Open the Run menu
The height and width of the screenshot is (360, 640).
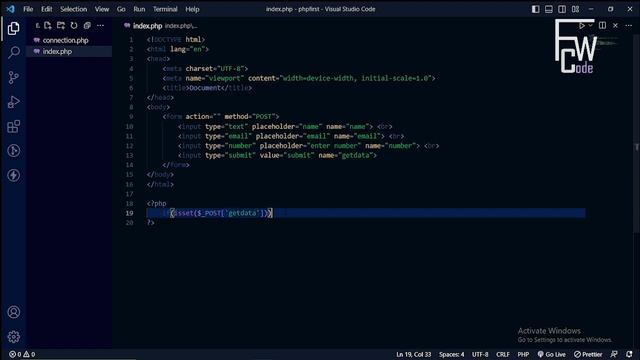click(x=139, y=9)
